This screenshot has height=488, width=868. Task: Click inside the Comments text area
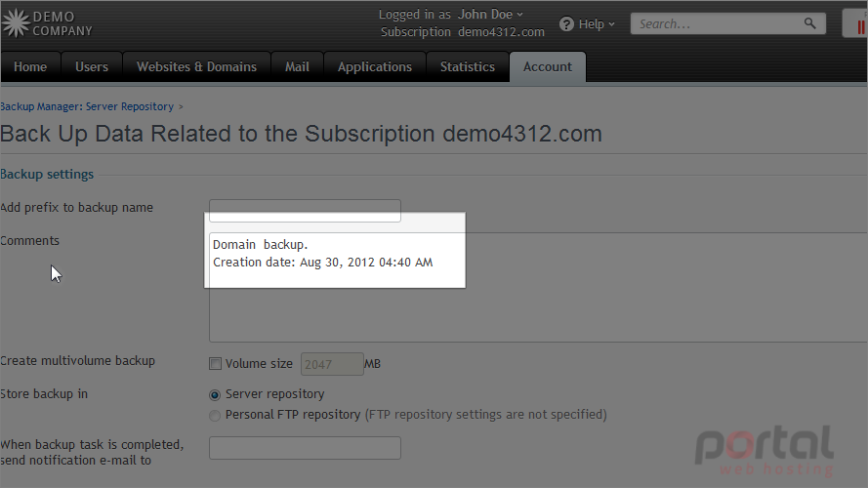[538, 287]
